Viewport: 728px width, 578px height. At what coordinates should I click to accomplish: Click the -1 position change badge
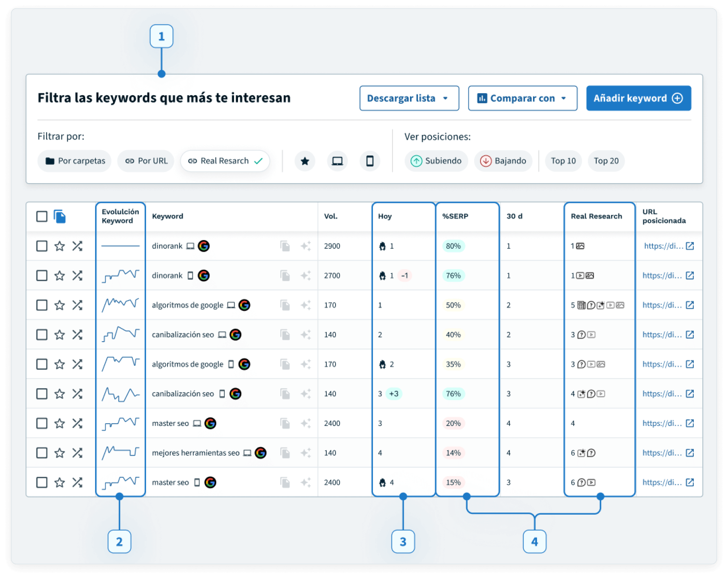click(404, 276)
